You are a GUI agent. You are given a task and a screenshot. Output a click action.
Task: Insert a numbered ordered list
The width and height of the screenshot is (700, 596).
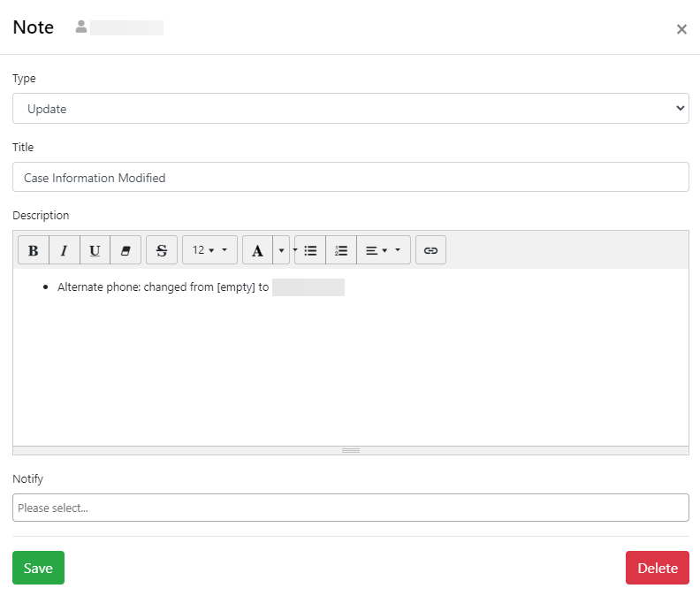(x=341, y=250)
